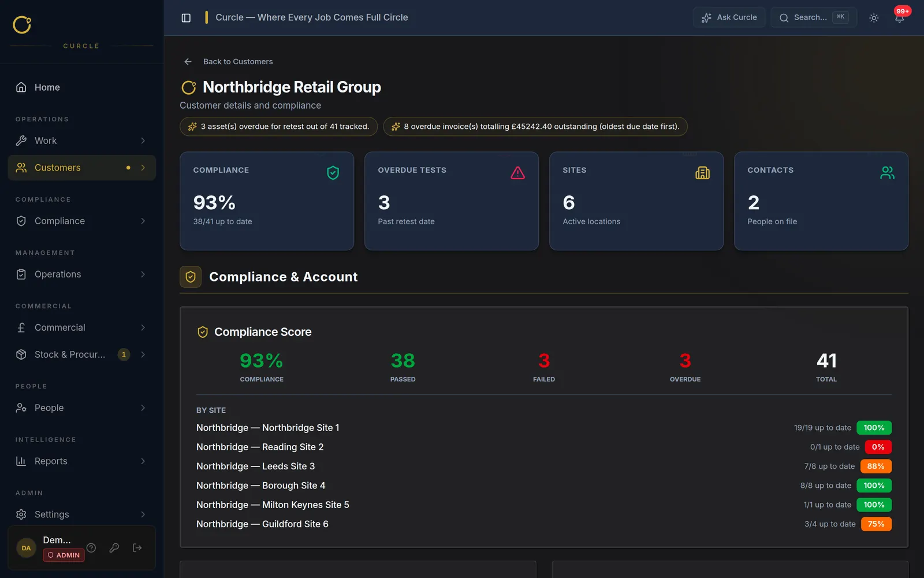
Task: Click the help question mark icon
Action: [x=91, y=547]
